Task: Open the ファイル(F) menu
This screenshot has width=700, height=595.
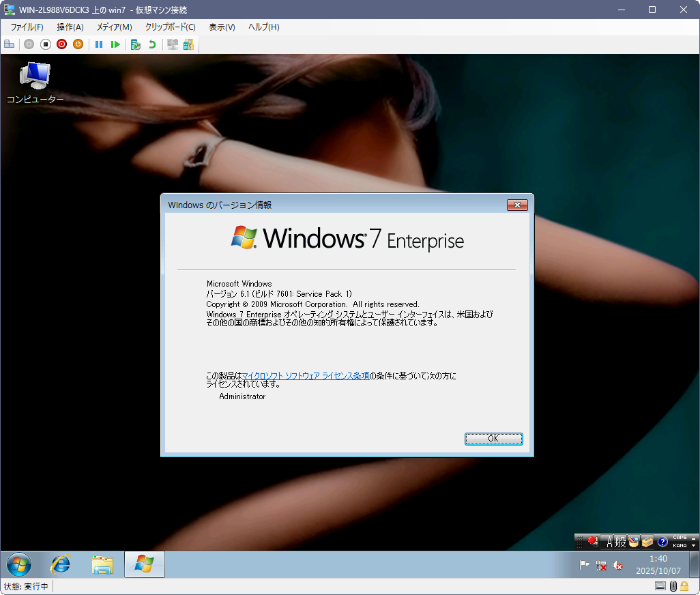Action: [x=27, y=27]
